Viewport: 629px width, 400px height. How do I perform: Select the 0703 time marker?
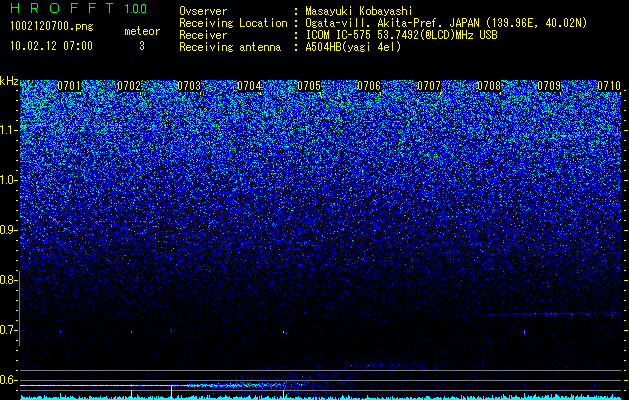(x=189, y=86)
